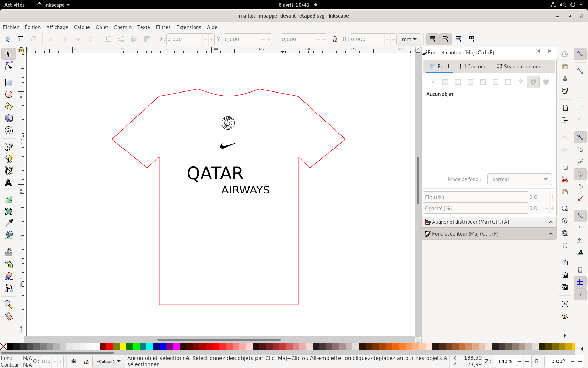Toggle current layer visibility eye icon
This screenshot has height=368, width=588.
click(x=73, y=361)
